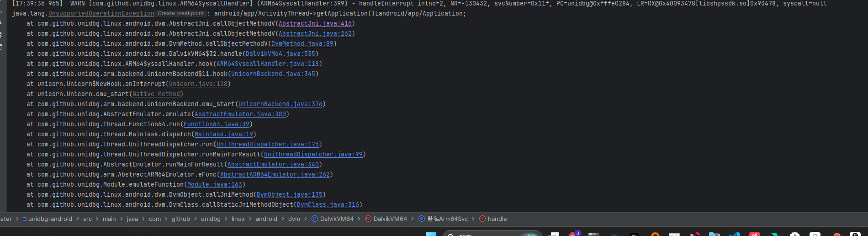Screen dimensions: 868x236
Task: Open DvmMethod.java:89 link
Action: pyautogui.click(x=302, y=44)
